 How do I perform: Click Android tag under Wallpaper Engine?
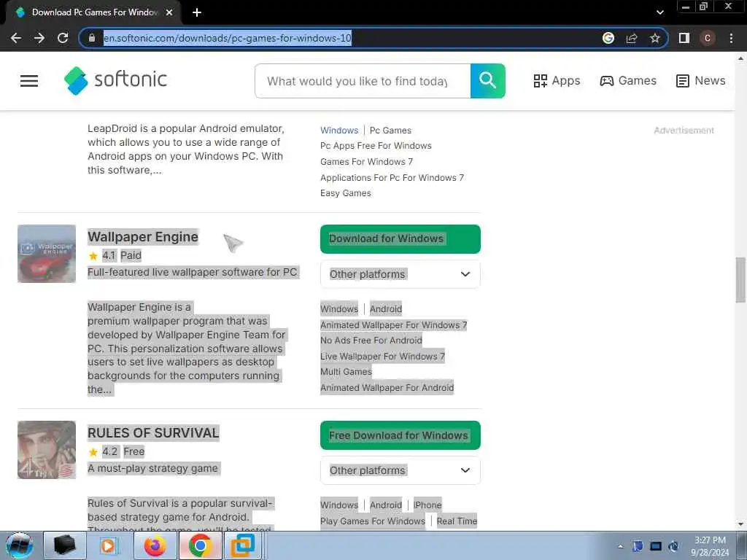click(386, 308)
